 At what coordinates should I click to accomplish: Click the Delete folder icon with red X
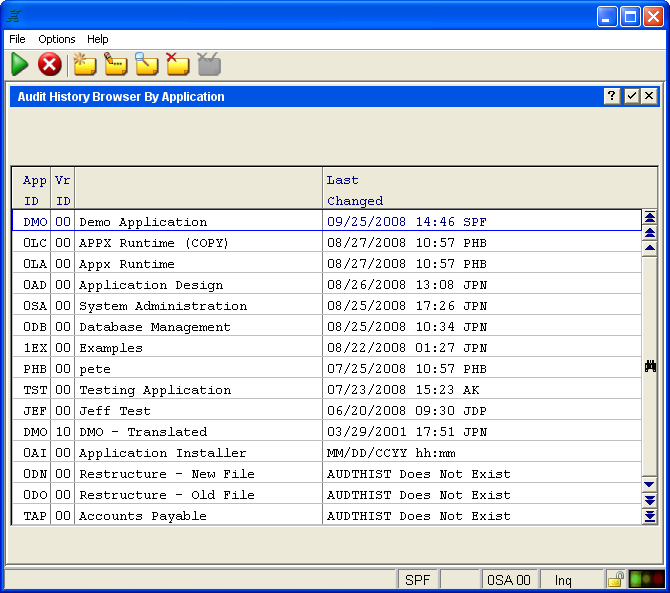[178, 65]
